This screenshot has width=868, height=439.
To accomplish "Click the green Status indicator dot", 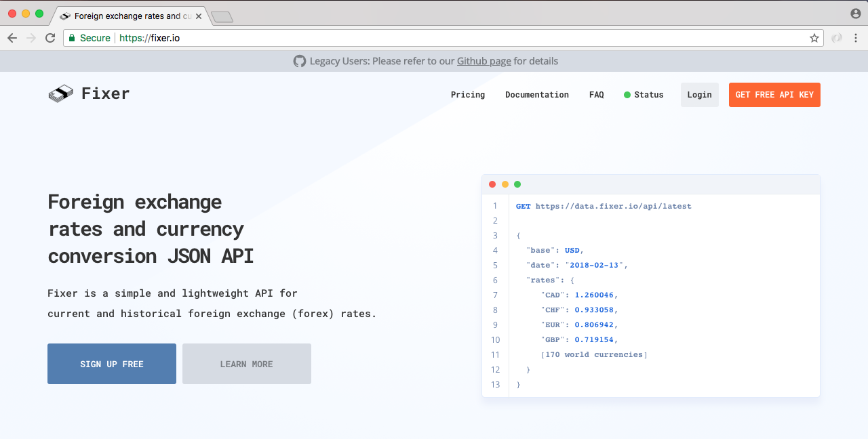I will pyautogui.click(x=627, y=95).
